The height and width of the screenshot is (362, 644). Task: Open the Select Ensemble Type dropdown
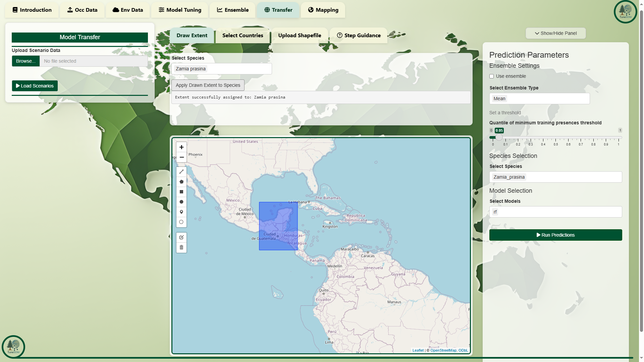539,99
